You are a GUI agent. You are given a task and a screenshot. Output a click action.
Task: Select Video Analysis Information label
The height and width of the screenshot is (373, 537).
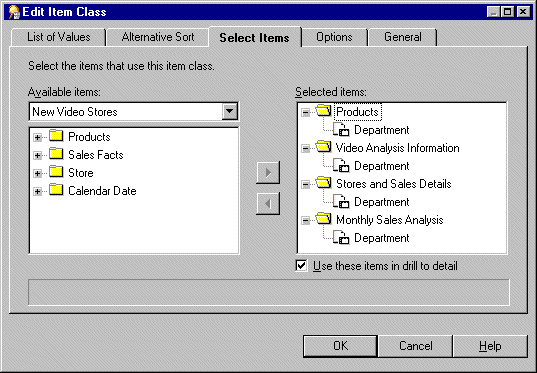click(398, 148)
